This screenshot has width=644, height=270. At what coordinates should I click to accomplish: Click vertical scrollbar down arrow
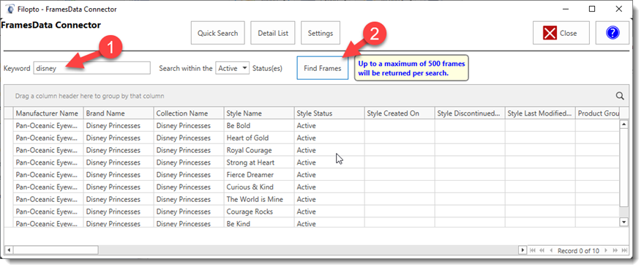tap(624, 222)
